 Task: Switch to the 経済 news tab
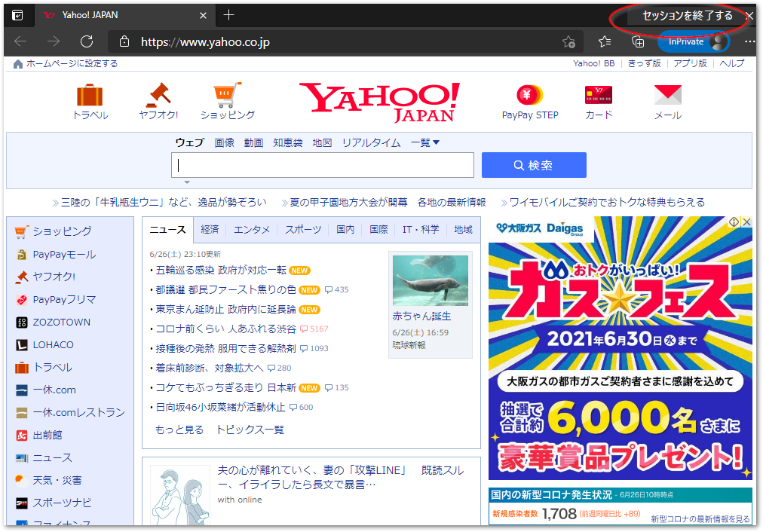[x=210, y=230]
